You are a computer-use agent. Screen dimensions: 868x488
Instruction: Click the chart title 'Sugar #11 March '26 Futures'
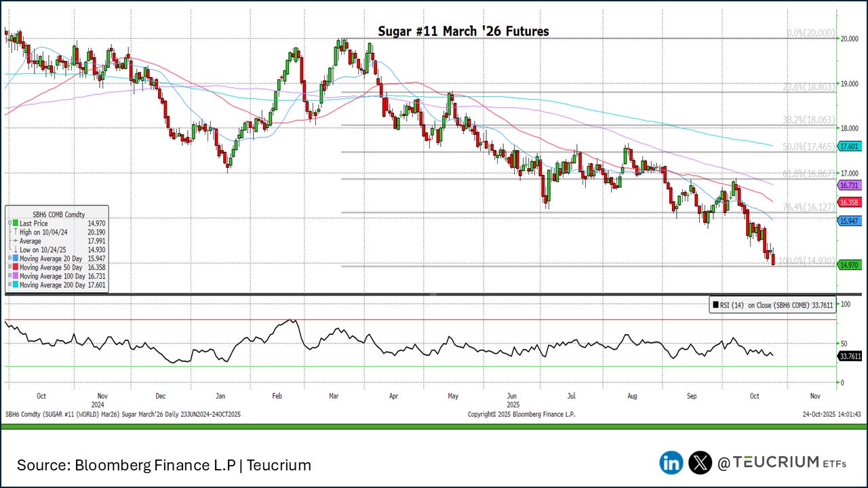463,31
